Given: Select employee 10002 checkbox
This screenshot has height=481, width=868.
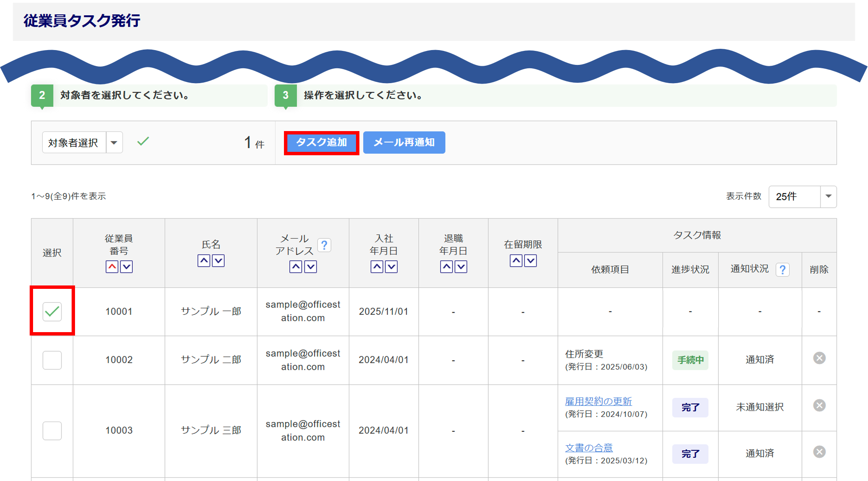Looking at the screenshot, I should (x=52, y=360).
